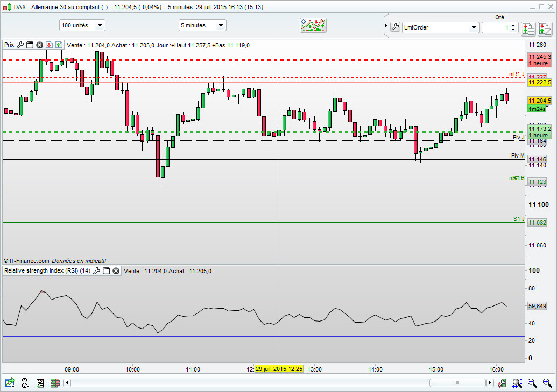Open the 5 minutes timeframe dropdown
The image size is (557, 392).
(x=202, y=25)
